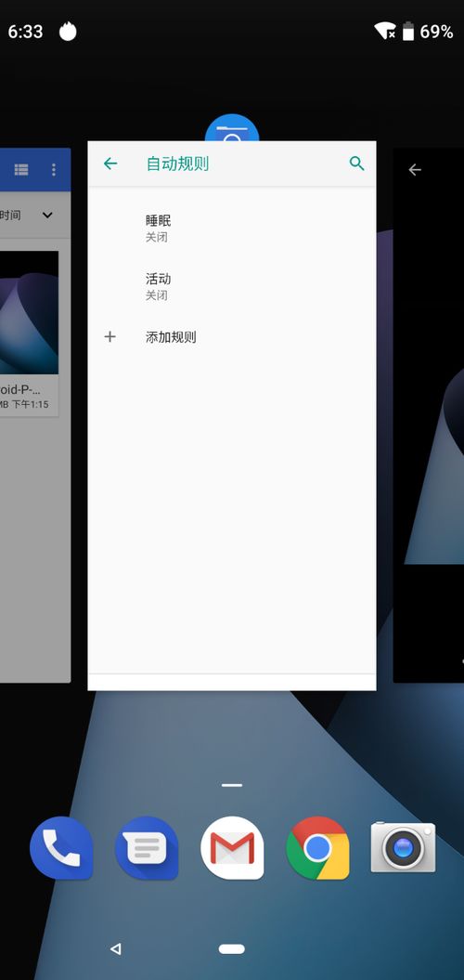
Task: Switch to list view in the files card
Action: [x=21, y=169]
